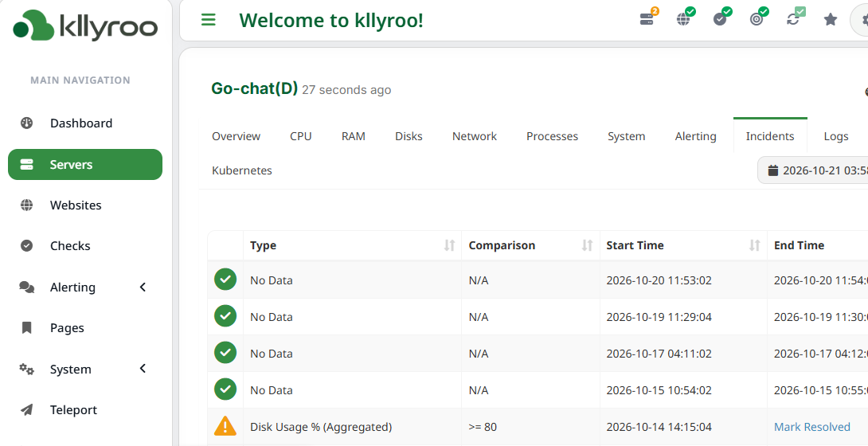Viewport: 868px width, 446px height.
Task: Click the star favorites icon
Action: 831,20
